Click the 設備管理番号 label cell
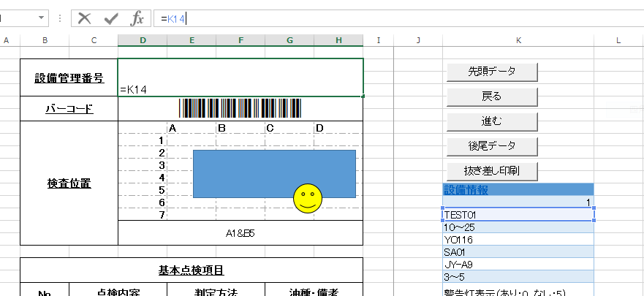 (69, 77)
